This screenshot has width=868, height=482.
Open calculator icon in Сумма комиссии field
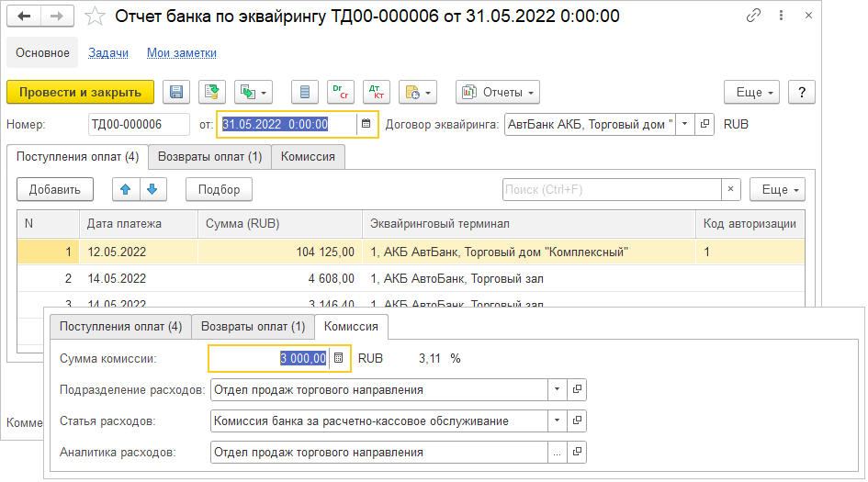point(339,358)
